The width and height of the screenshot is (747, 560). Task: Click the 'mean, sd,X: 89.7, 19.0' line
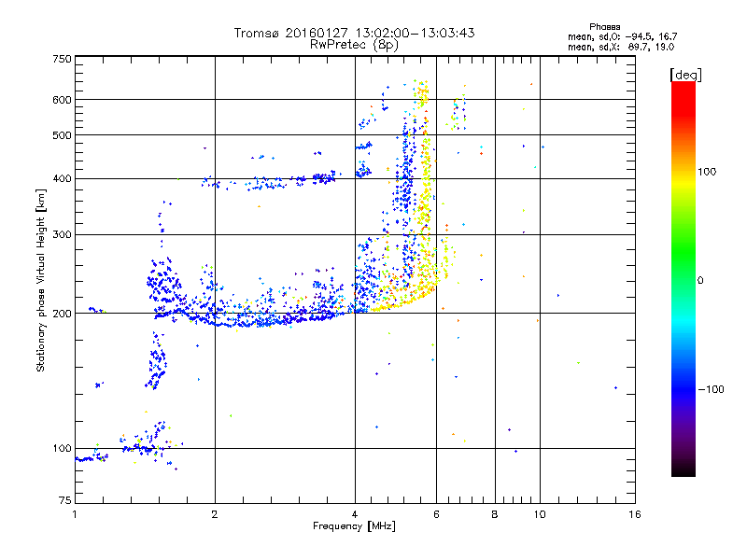click(621, 47)
